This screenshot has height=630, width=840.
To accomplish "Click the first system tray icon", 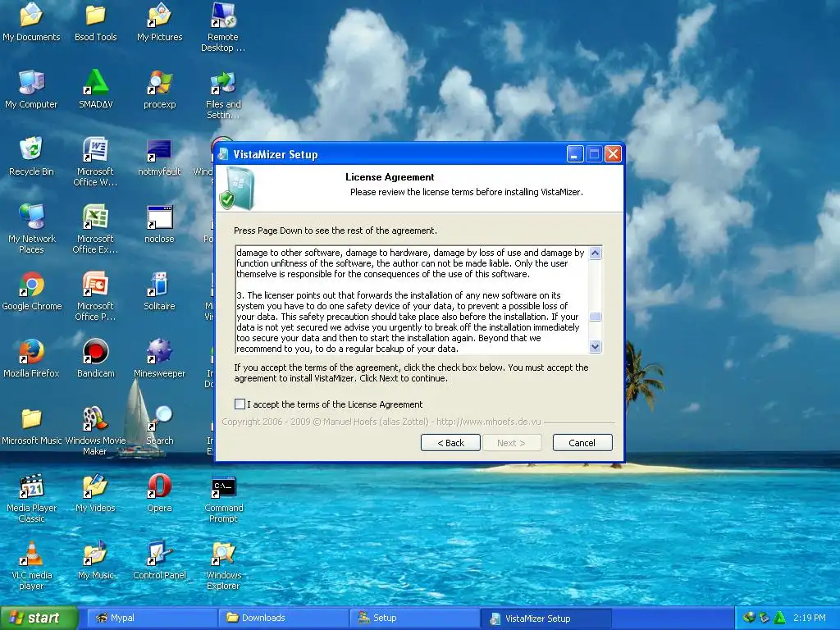I will (x=749, y=618).
